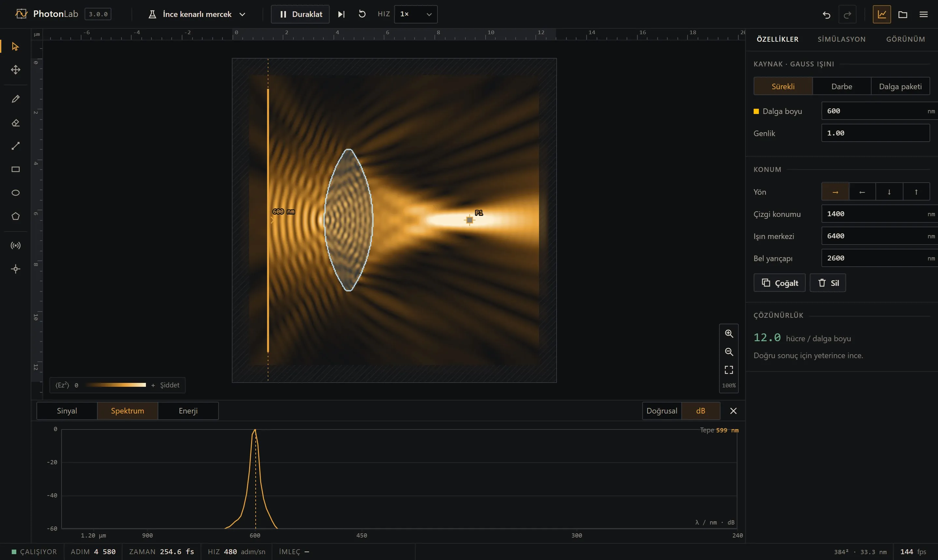Set direction to down arrow
The height and width of the screenshot is (560, 938).
point(889,192)
